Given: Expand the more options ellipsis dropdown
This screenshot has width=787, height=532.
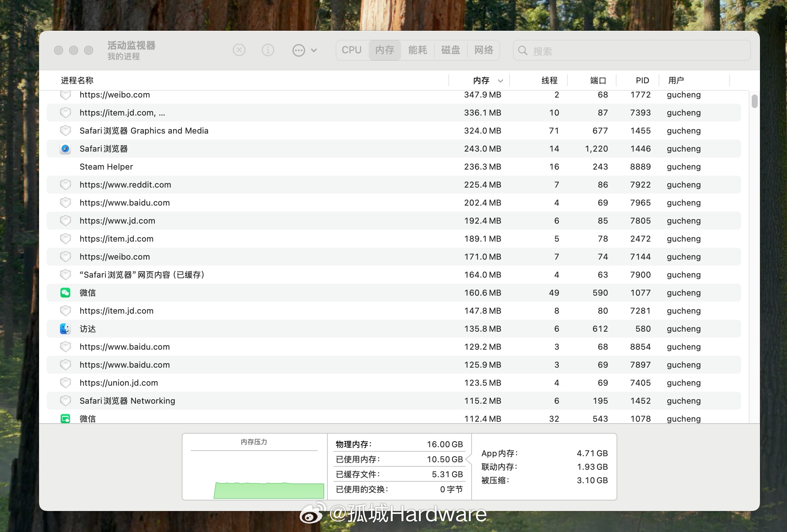Looking at the screenshot, I should 305,50.
